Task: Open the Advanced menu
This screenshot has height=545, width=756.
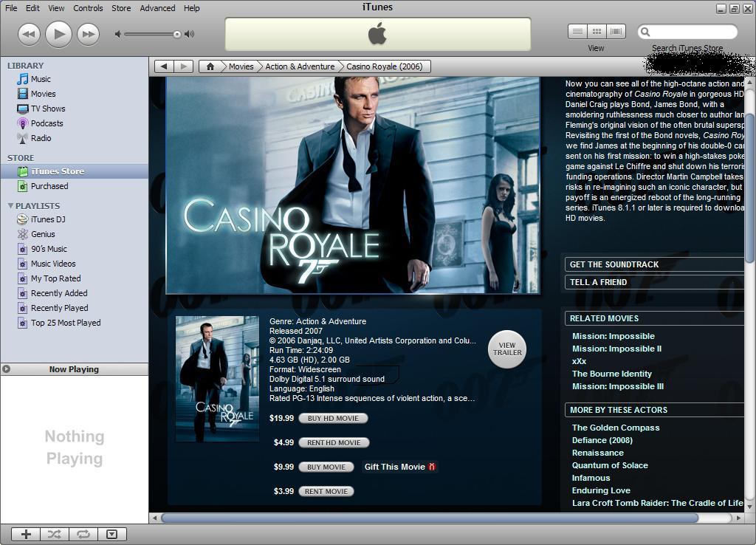Action: (158, 8)
